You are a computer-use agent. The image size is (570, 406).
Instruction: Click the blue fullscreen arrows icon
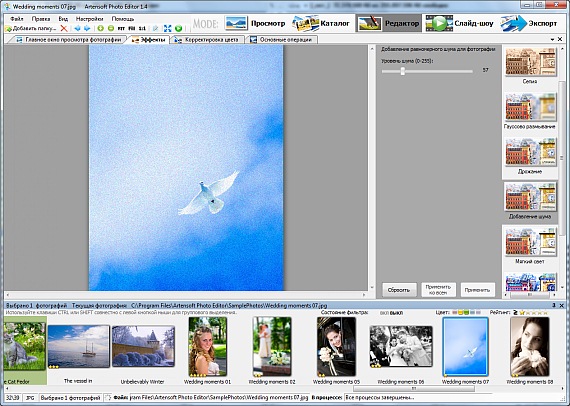(168, 28)
